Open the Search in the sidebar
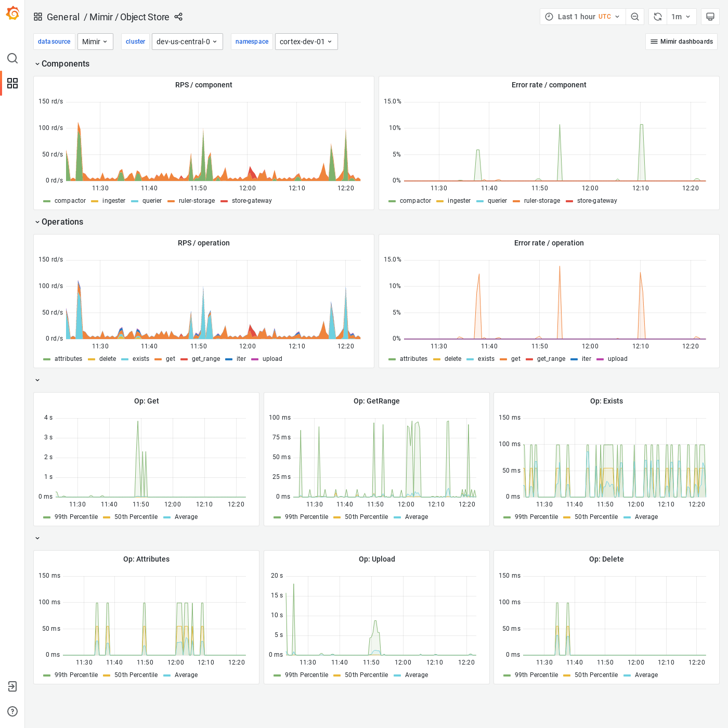The height and width of the screenshot is (728, 728). tap(12, 59)
